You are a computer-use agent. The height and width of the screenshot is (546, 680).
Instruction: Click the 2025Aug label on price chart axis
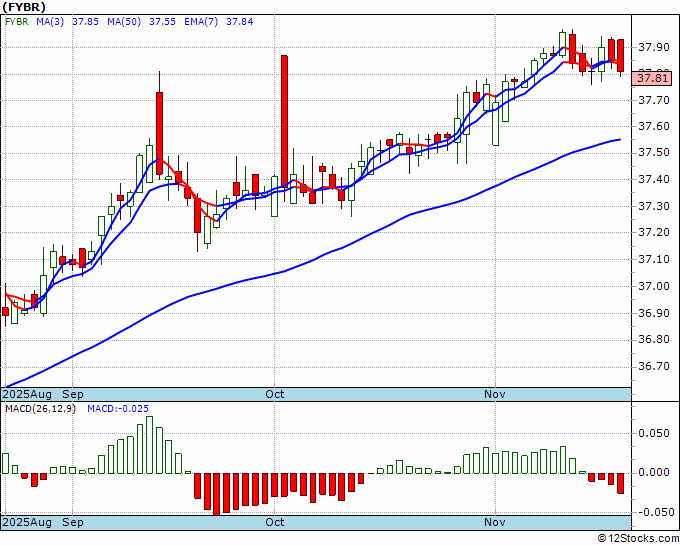27,394
